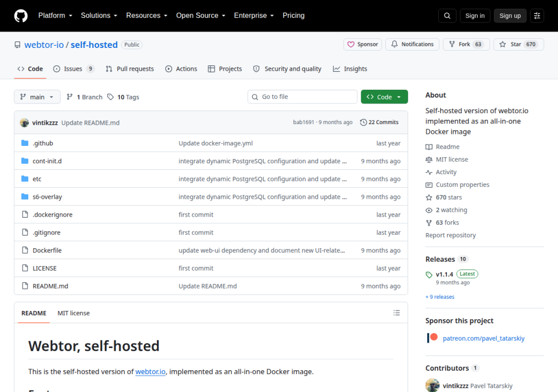Click the release tag icon beside v1.1.4
Image resolution: width=558 pixels, height=392 pixels.
[x=429, y=274]
